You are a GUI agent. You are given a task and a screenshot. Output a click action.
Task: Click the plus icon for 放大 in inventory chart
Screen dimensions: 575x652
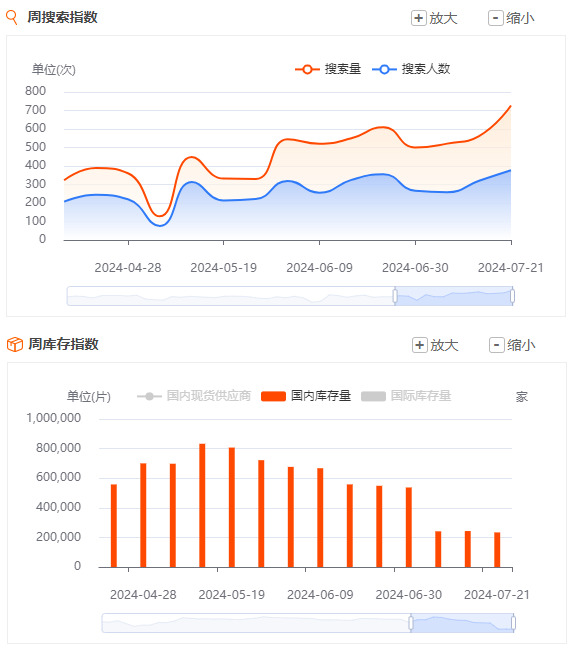[420, 345]
